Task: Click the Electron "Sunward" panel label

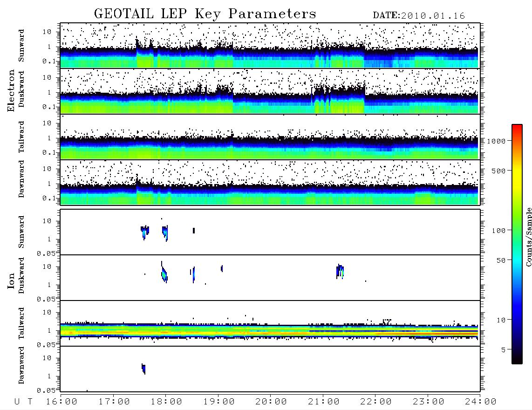Action: 21,46
